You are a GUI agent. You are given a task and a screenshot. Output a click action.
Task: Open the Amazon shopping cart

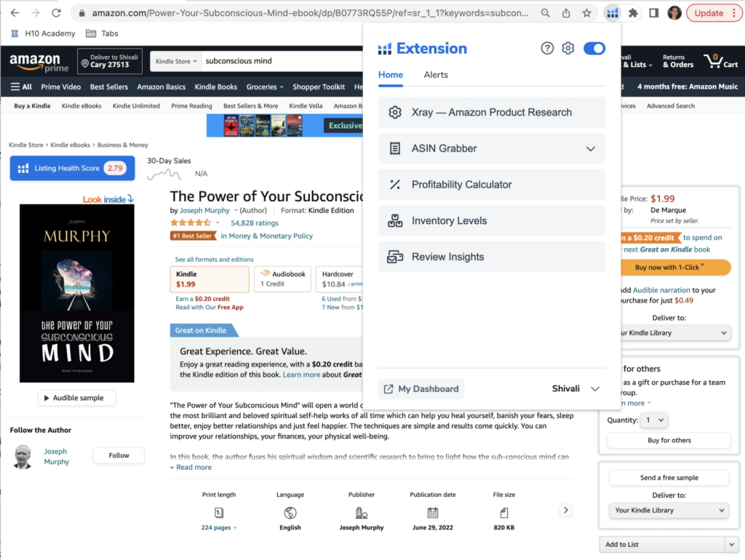point(721,61)
